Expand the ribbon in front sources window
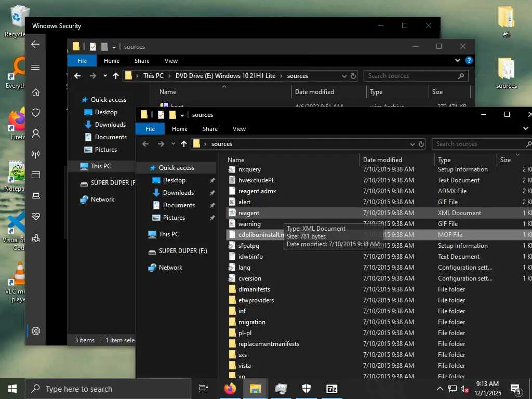Screen dimensions: 532x399 point(526,129)
